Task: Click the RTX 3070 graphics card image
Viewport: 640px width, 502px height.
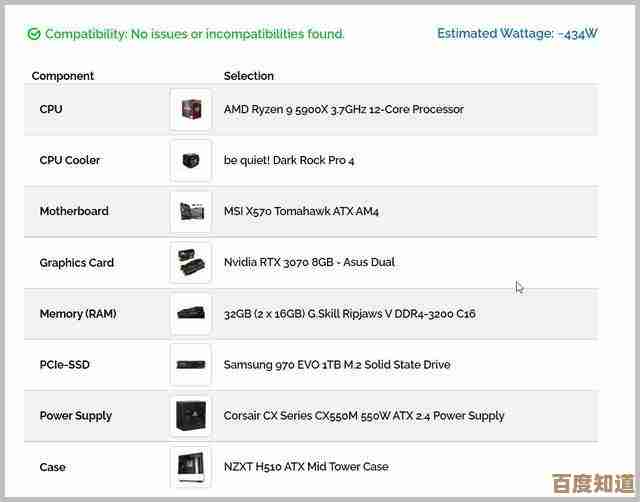Action: [x=190, y=263]
